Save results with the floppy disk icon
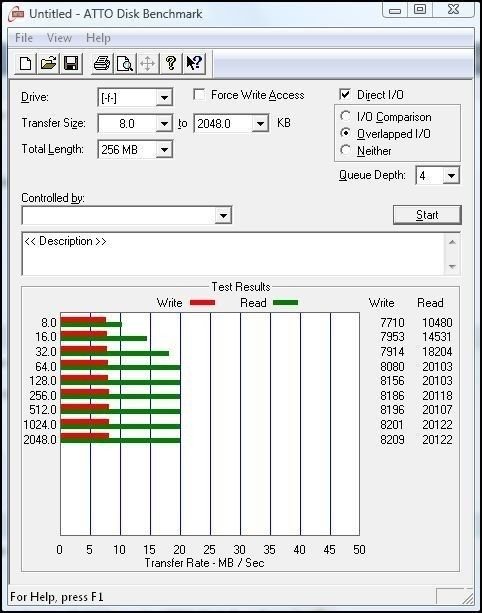The height and width of the screenshot is (613, 482). click(71, 63)
